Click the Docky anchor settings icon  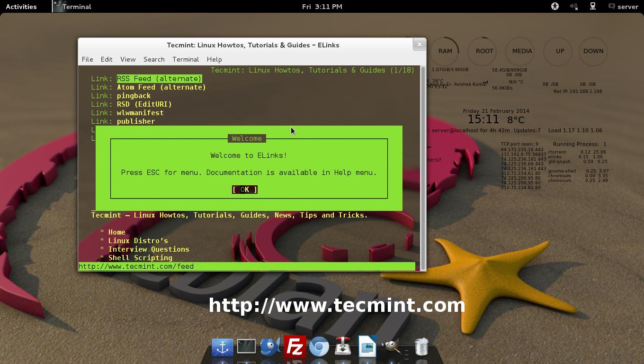[x=223, y=347]
